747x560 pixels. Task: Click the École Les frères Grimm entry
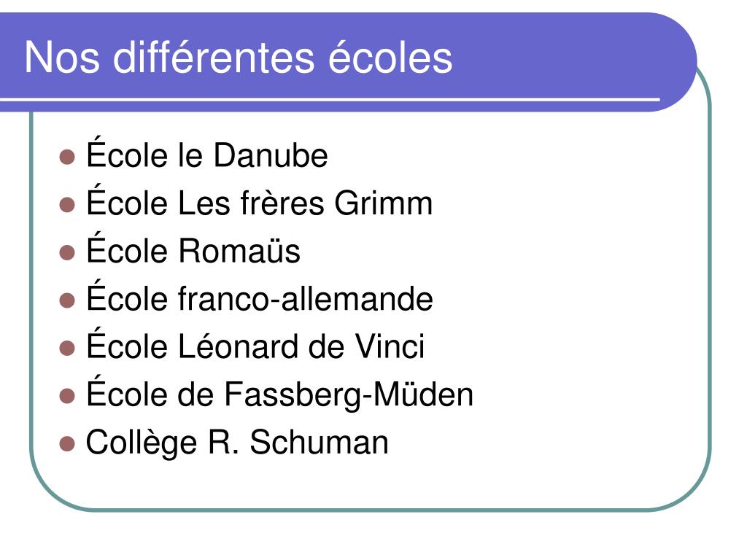point(259,200)
